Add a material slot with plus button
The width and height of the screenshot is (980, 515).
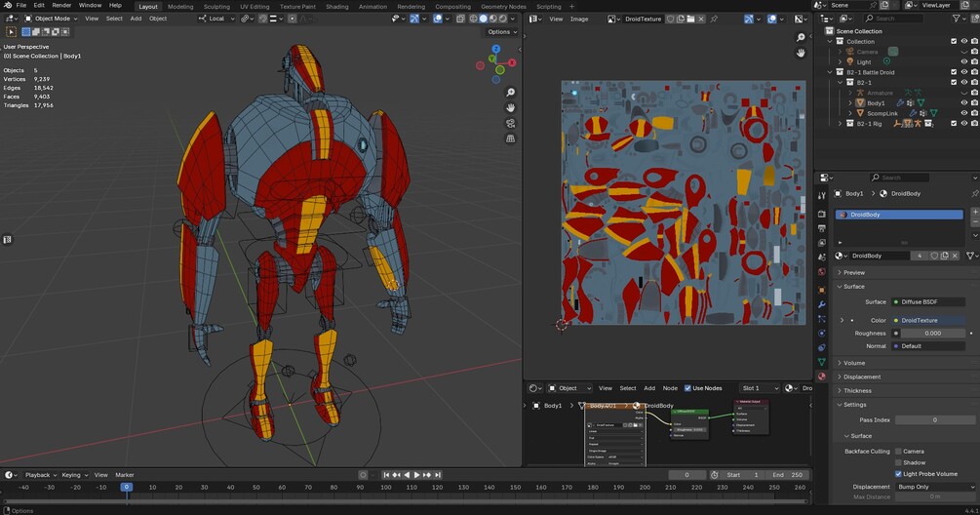click(975, 213)
